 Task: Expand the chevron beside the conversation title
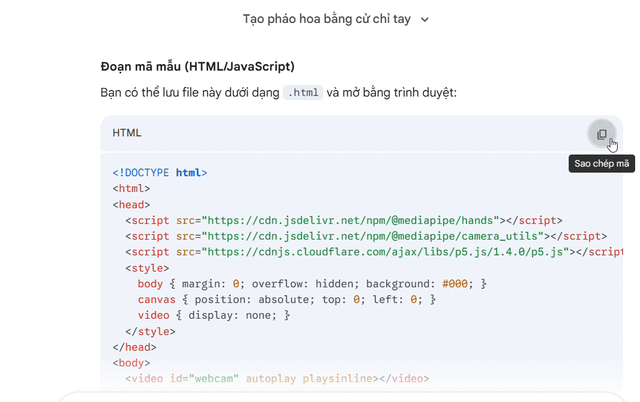(x=425, y=19)
